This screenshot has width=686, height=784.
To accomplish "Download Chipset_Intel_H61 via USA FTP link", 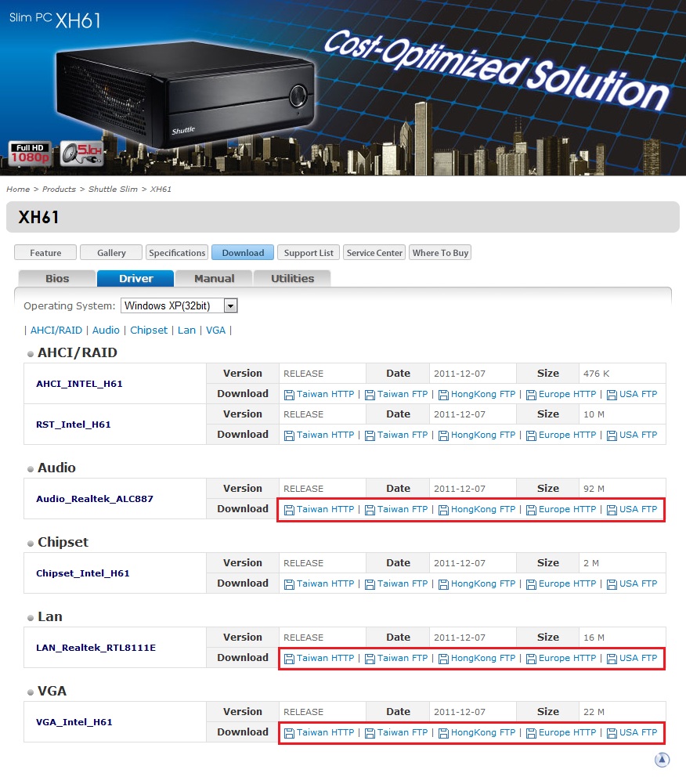I will (x=638, y=583).
